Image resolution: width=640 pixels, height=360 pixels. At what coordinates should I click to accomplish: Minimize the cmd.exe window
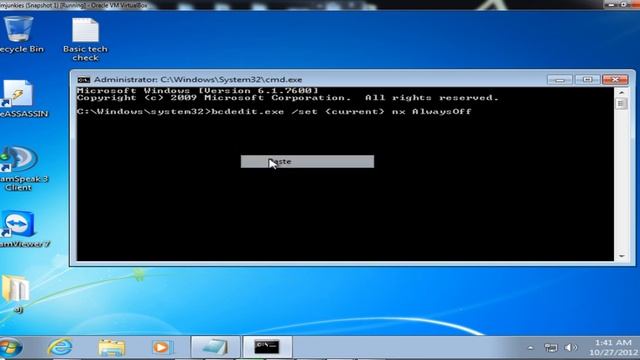(x=560, y=79)
